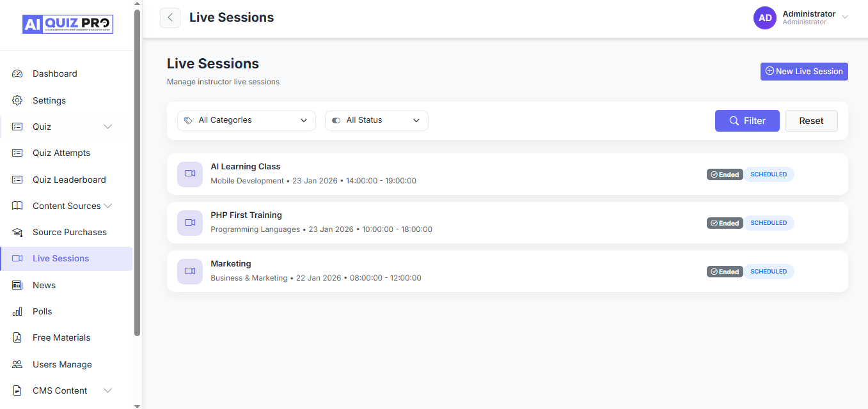Viewport: 868px width, 409px height.
Task: Open the PHP First Training session title
Action: 246,215
